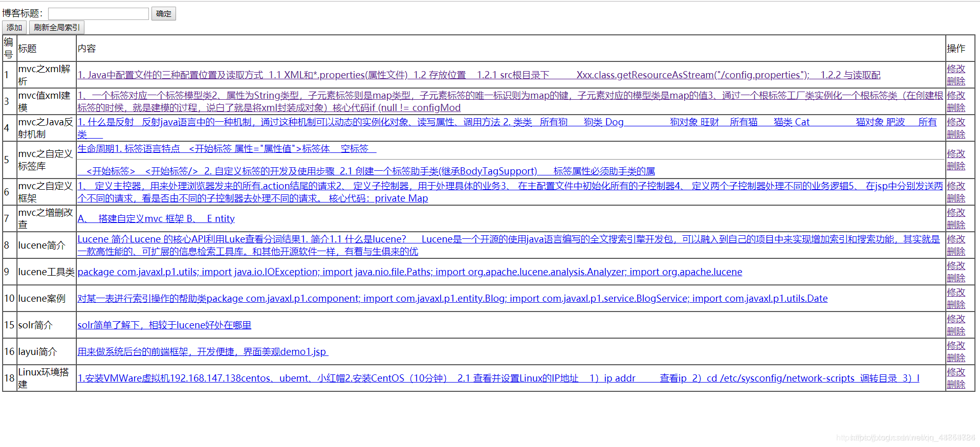The width and height of the screenshot is (980, 447).
Task: Click 删除 for row lucene工具类
Action: (x=956, y=278)
